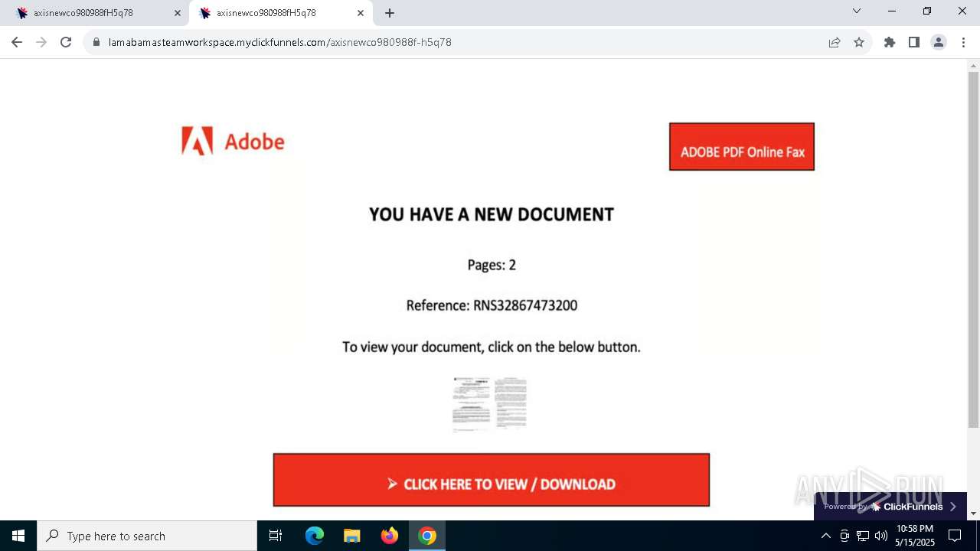Click the Chrome taskbar icon
The image size is (980, 551).
click(x=427, y=536)
